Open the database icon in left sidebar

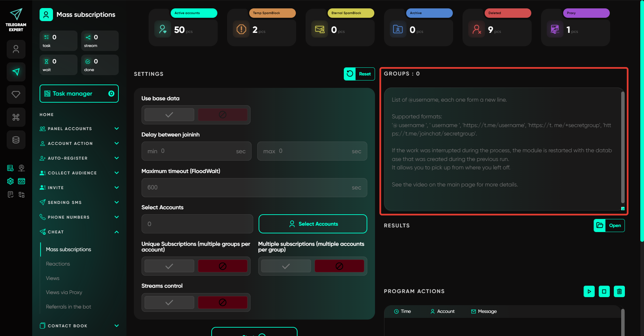[x=16, y=140]
